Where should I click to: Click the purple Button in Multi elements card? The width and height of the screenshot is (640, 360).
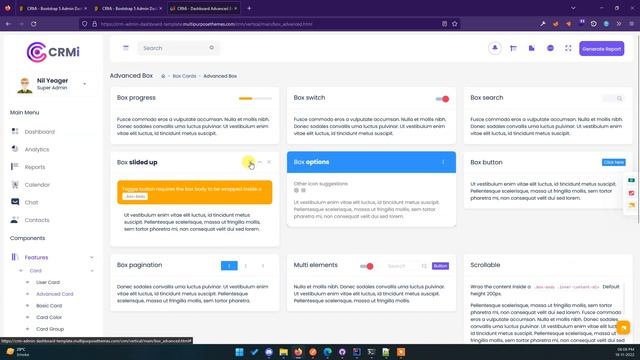pos(440,266)
